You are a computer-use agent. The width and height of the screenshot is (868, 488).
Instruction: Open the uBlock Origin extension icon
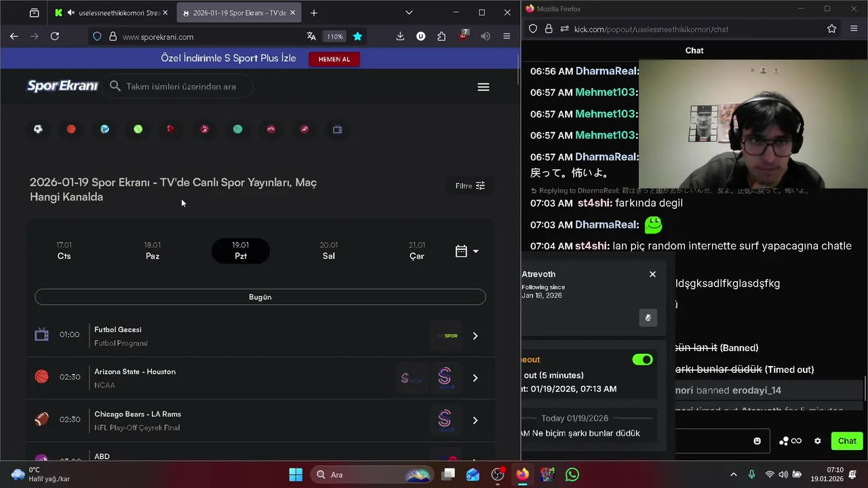coord(463,36)
